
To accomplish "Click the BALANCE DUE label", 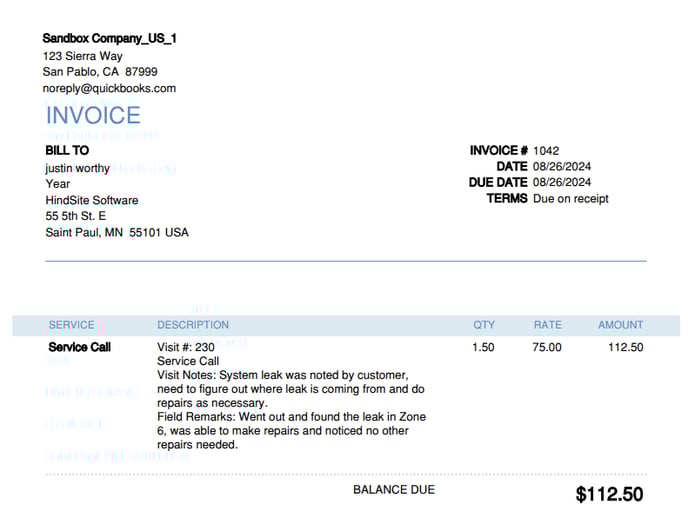I will click(394, 490).
